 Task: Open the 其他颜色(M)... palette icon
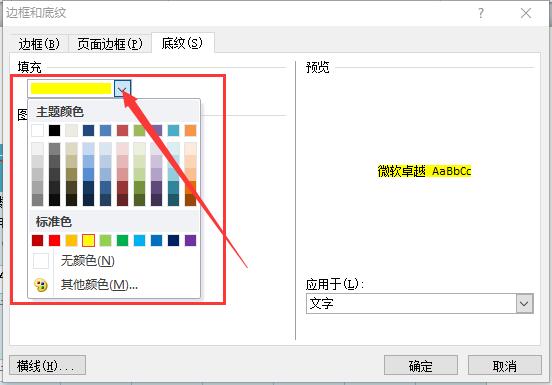point(41,285)
